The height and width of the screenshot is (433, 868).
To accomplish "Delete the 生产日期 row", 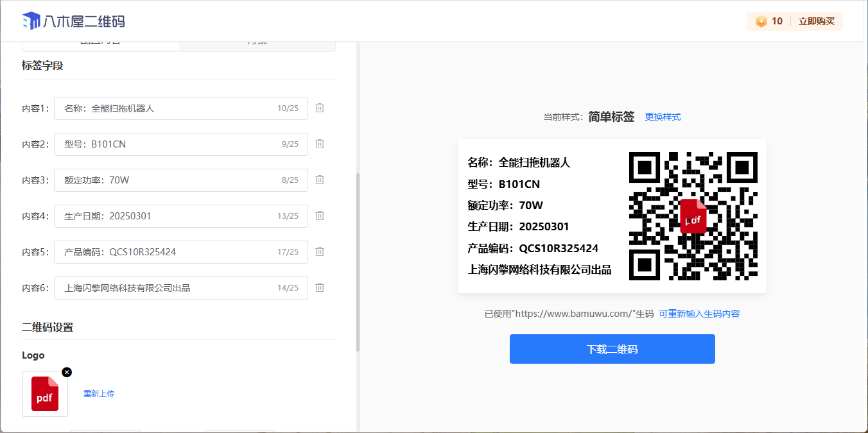I will (320, 216).
